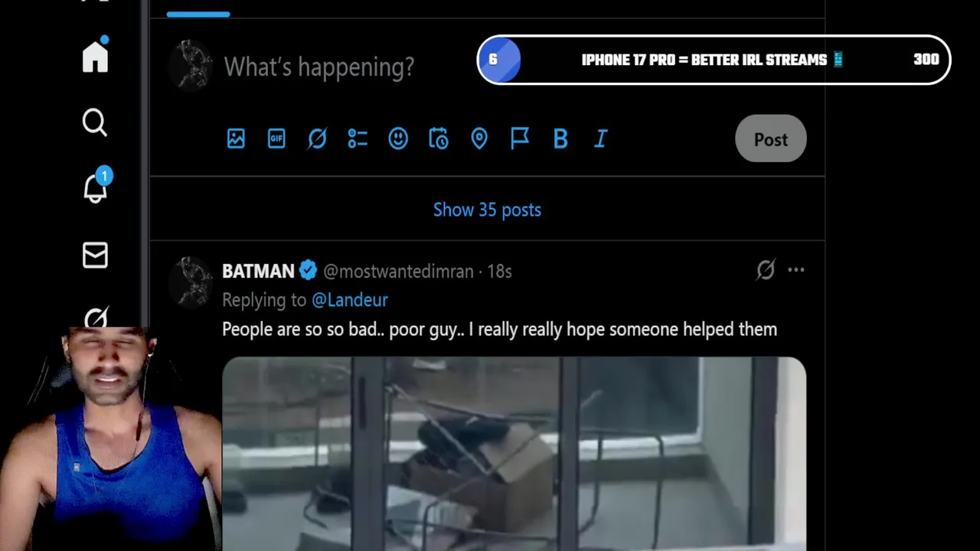Image resolution: width=980 pixels, height=551 pixels.
Task: Toggle bold text formatting
Action: 560,139
